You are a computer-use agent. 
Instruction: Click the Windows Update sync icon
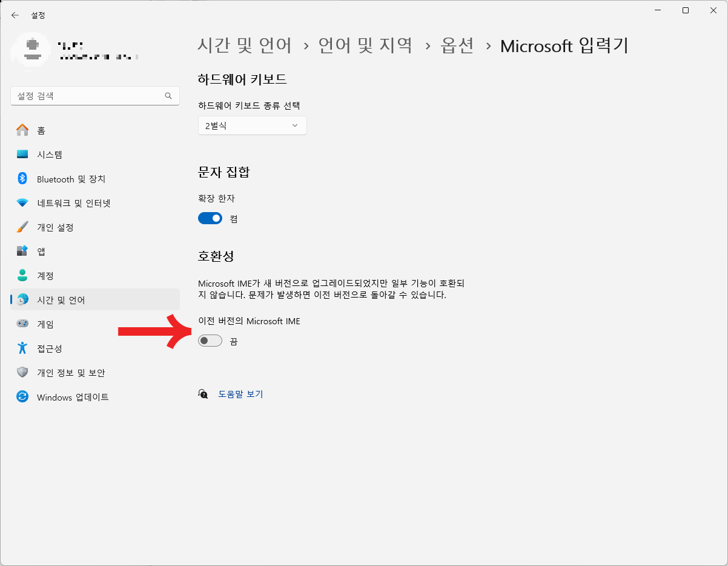pos(22,397)
